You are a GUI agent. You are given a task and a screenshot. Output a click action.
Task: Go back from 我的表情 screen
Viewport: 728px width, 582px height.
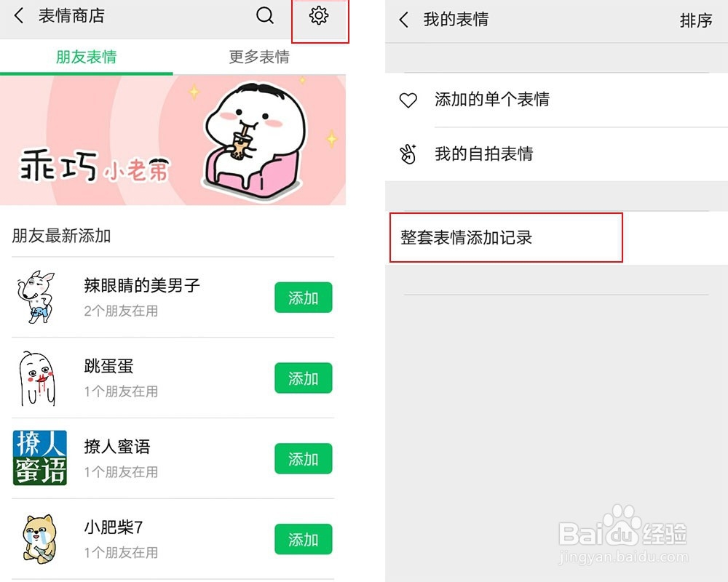[404, 20]
